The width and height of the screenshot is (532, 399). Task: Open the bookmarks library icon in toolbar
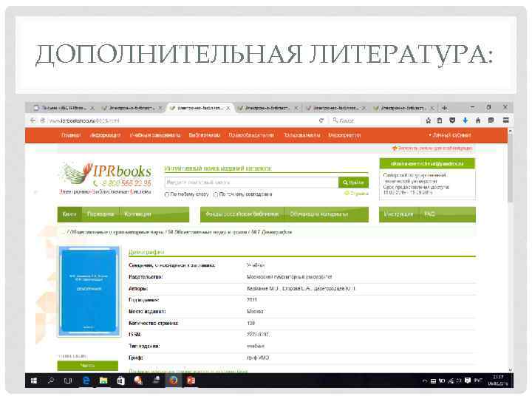click(x=440, y=120)
